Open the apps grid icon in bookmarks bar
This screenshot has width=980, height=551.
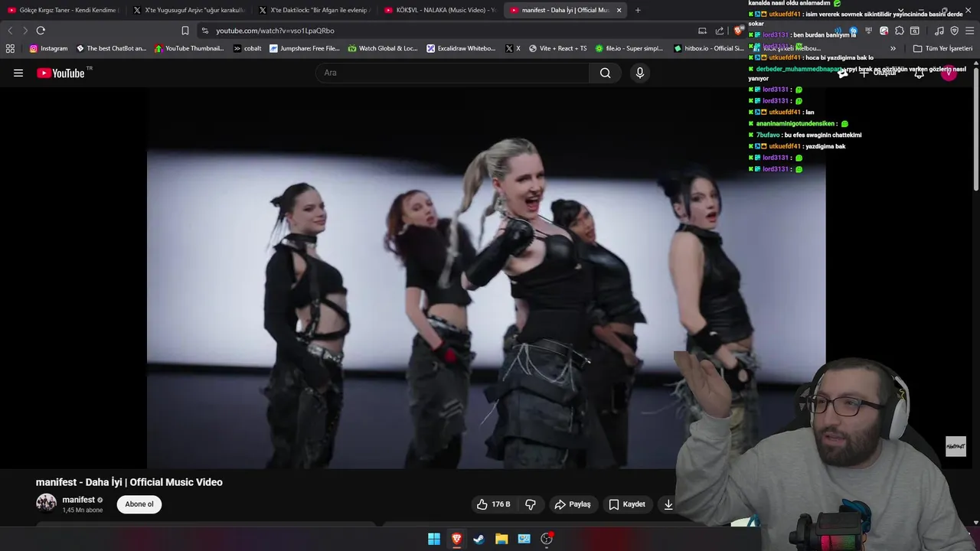(10, 48)
